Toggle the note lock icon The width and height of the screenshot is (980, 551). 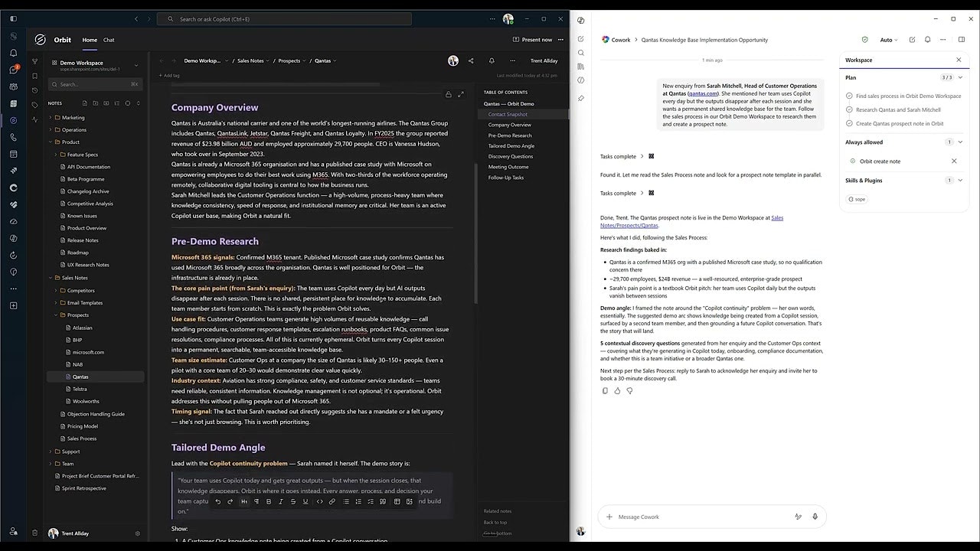pyautogui.click(x=448, y=94)
